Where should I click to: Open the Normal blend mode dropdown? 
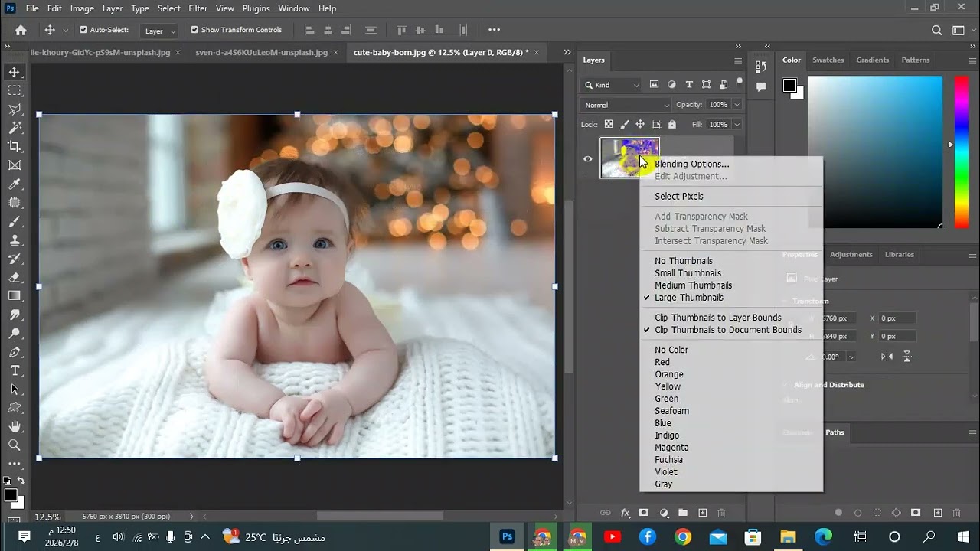tap(626, 105)
